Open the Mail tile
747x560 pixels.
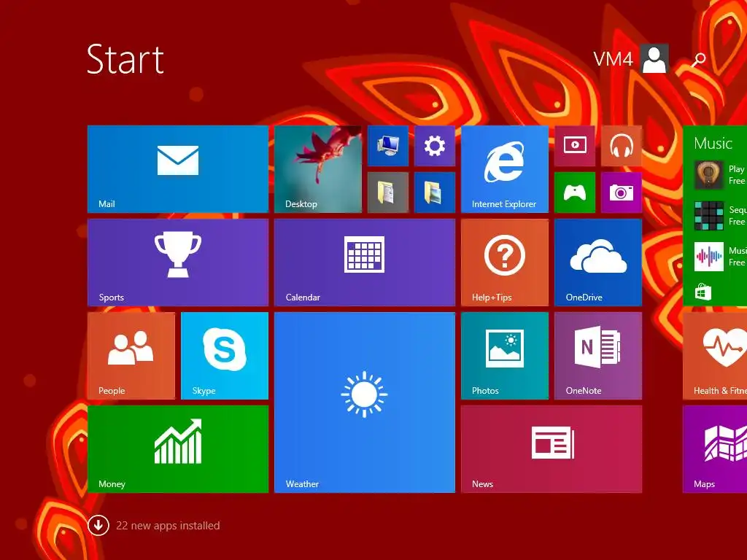[178, 169]
